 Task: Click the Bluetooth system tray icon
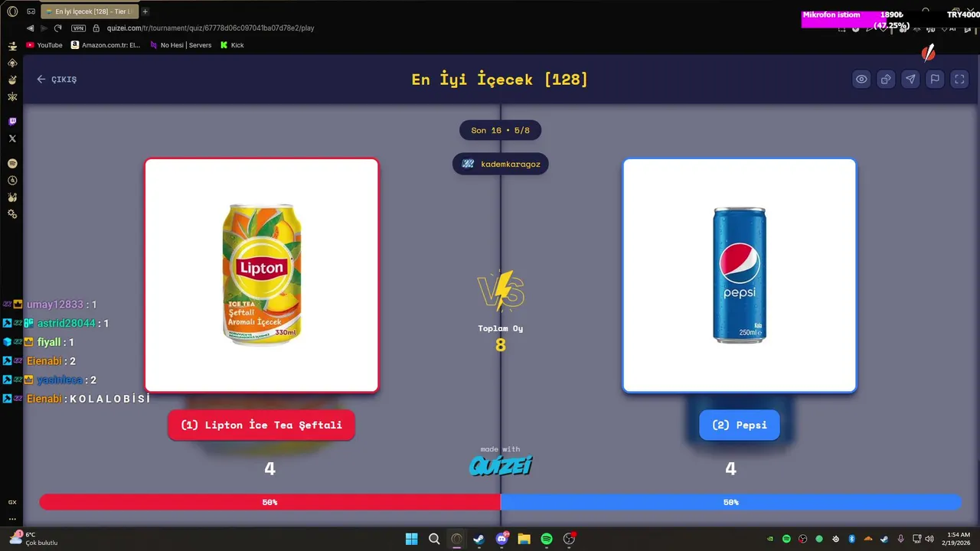tap(851, 539)
